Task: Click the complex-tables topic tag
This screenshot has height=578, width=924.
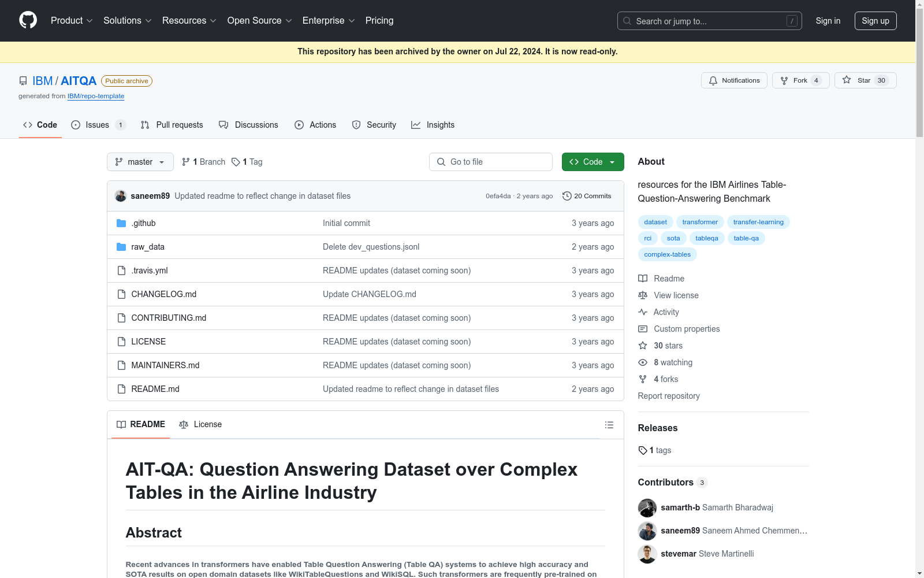Action: pos(668,254)
